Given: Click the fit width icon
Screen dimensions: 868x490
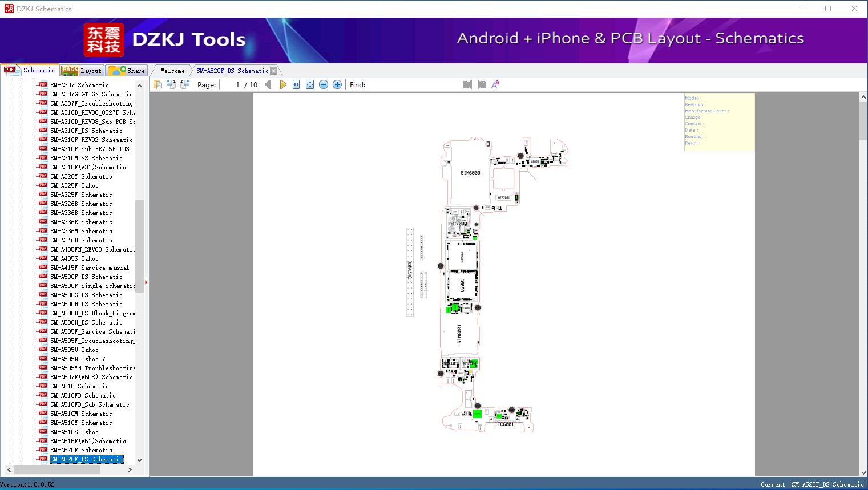Looking at the screenshot, I should pyautogui.click(x=296, y=84).
